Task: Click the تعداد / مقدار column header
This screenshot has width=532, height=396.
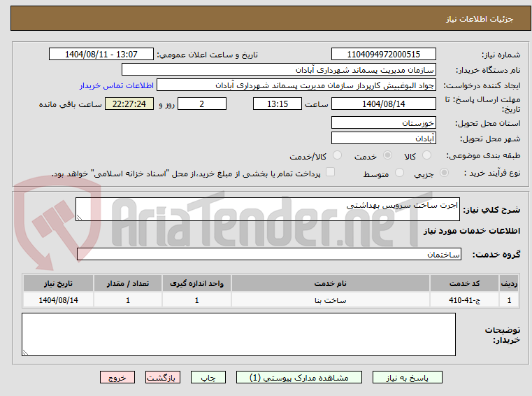Action: 127,283
